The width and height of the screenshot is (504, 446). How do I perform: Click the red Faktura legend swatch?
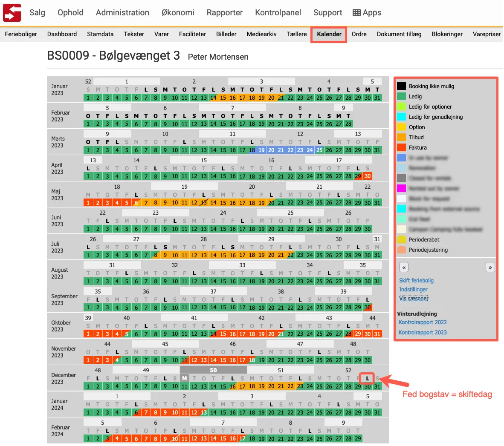[401, 147]
